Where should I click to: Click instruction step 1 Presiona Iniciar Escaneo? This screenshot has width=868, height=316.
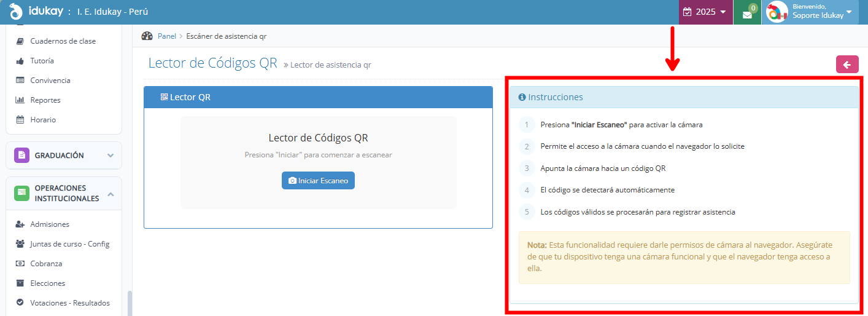click(621, 125)
